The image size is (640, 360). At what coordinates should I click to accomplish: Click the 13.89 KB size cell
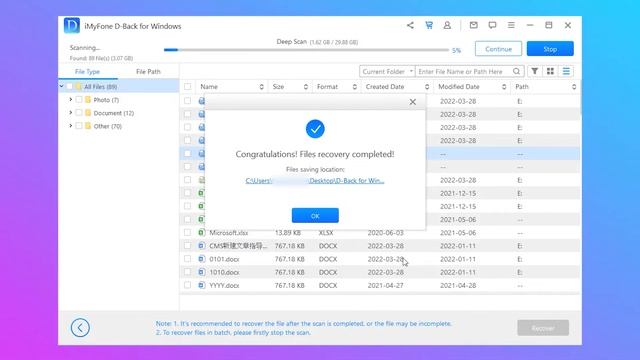tap(288, 233)
